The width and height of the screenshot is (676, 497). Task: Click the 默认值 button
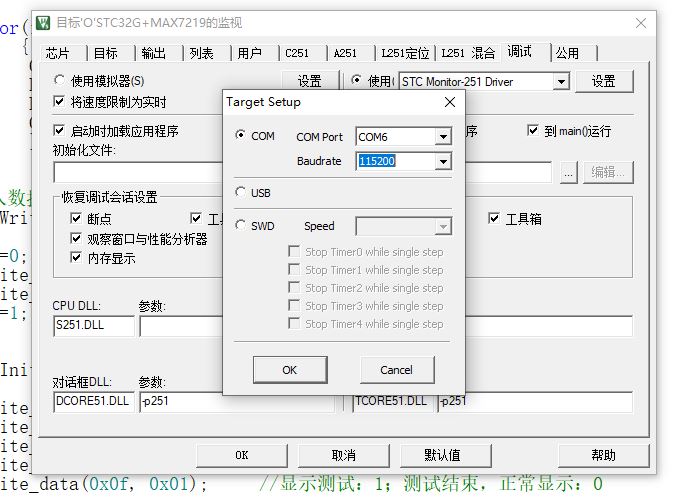point(446,455)
